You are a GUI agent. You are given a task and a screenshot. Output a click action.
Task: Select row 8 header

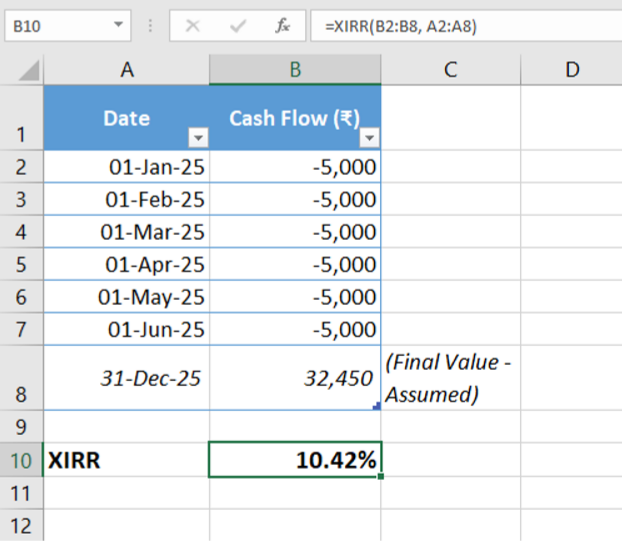click(21, 378)
